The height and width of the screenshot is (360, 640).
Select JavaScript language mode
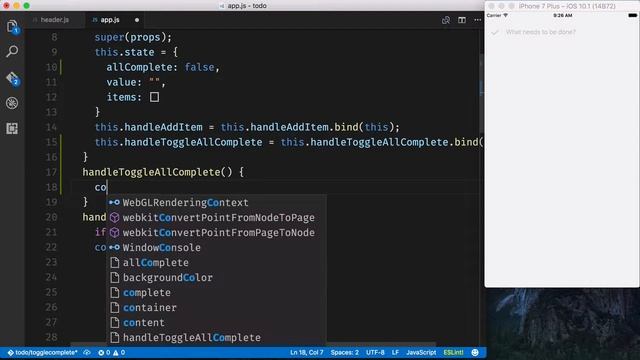[x=421, y=352]
